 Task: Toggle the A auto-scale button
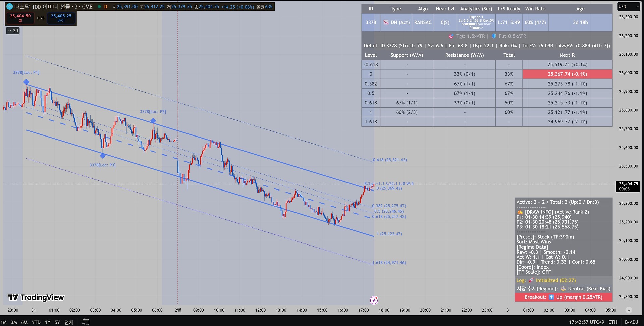pos(629,310)
